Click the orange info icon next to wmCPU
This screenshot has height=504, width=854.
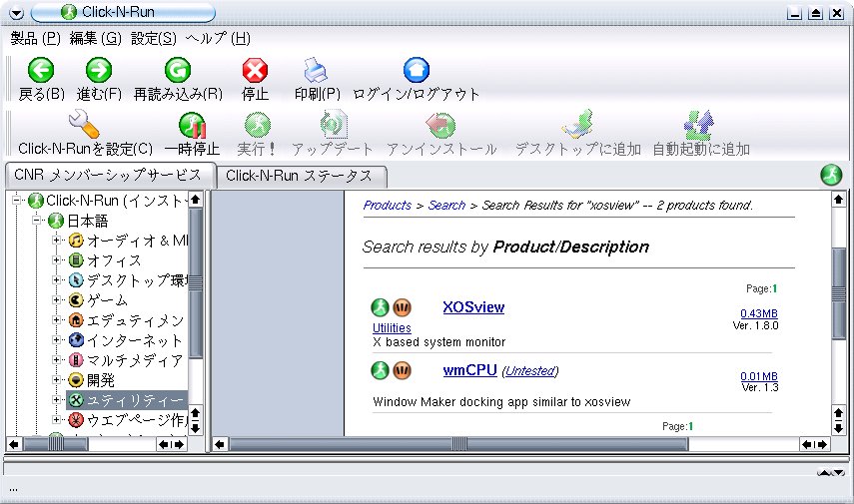click(402, 370)
